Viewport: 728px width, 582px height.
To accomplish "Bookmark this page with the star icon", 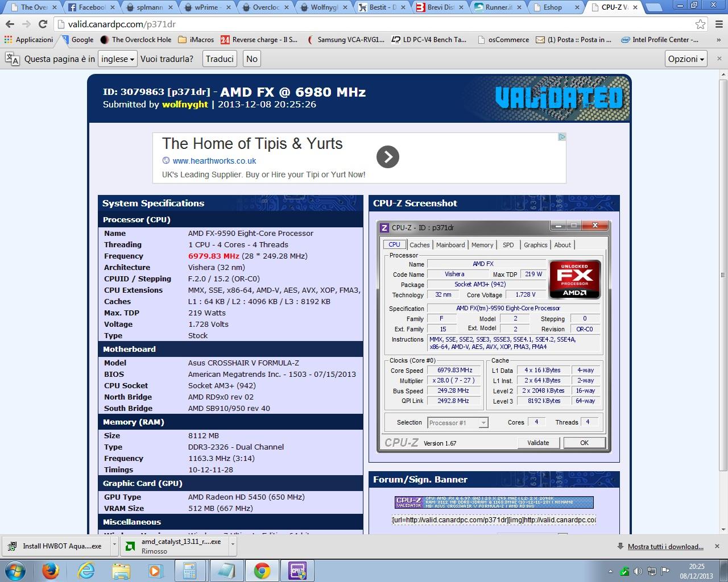I will [x=701, y=24].
